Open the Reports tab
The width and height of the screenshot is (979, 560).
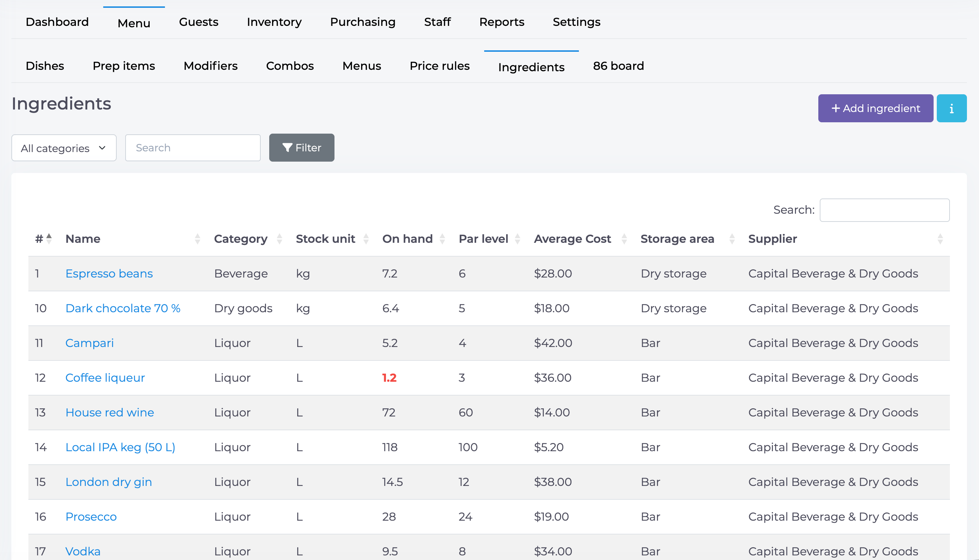tap(502, 22)
